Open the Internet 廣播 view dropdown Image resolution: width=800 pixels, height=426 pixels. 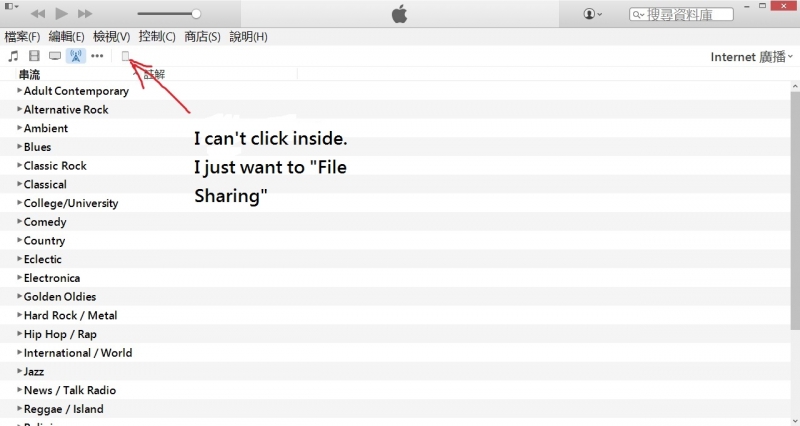coord(752,57)
